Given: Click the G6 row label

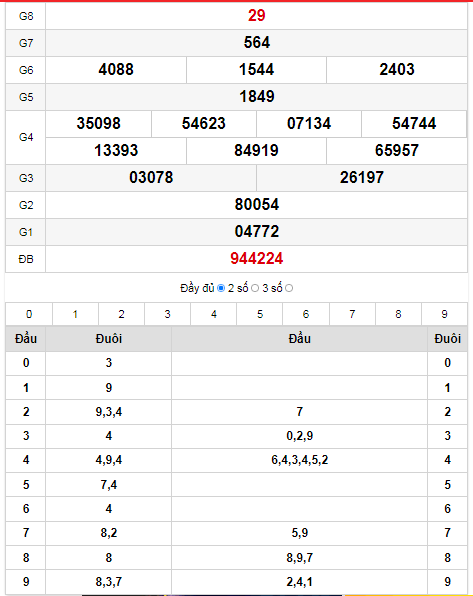Looking at the screenshot, I should [26, 70].
